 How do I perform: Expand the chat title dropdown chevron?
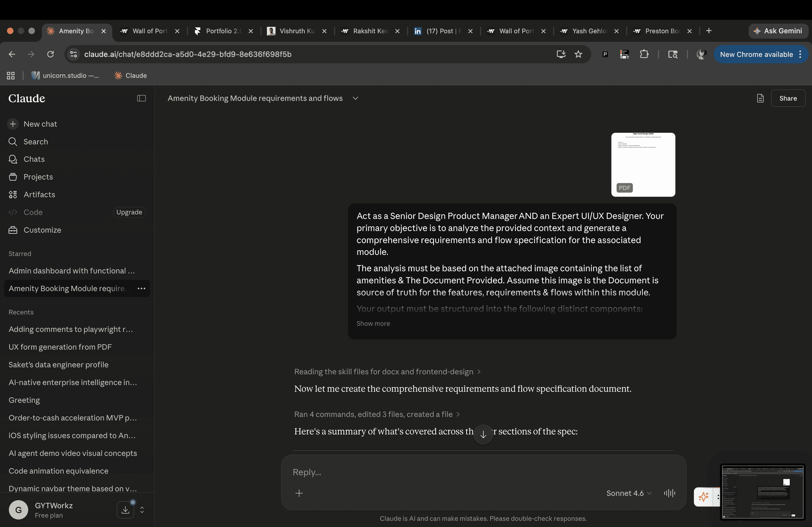point(355,98)
